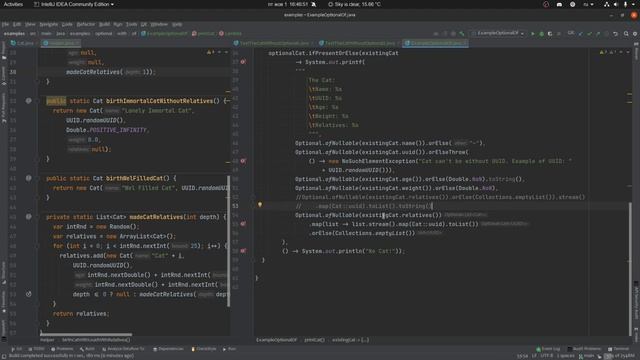The width and height of the screenshot is (640, 360).
Task: Click the gutter icon next to madeCatRelatives
Action: 28,216
